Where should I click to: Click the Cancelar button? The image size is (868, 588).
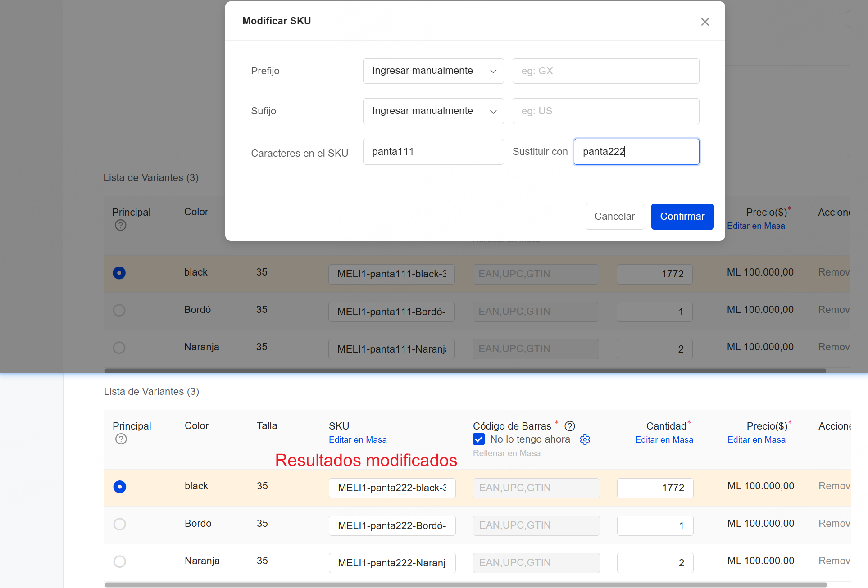[x=614, y=217]
